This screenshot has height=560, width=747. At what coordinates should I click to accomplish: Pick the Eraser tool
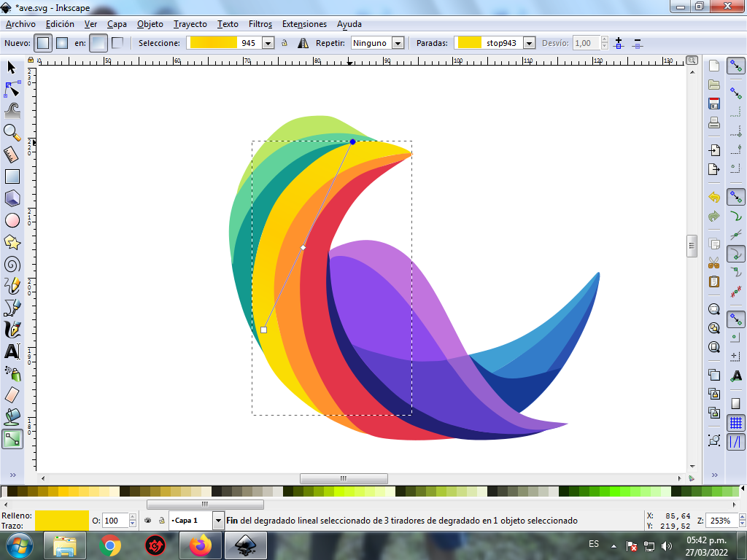12,395
